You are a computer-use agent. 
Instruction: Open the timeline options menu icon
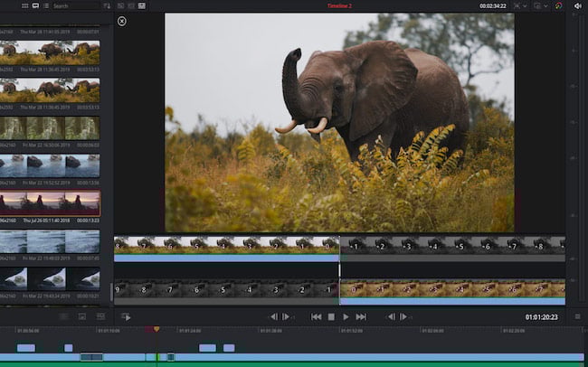[577, 317]
